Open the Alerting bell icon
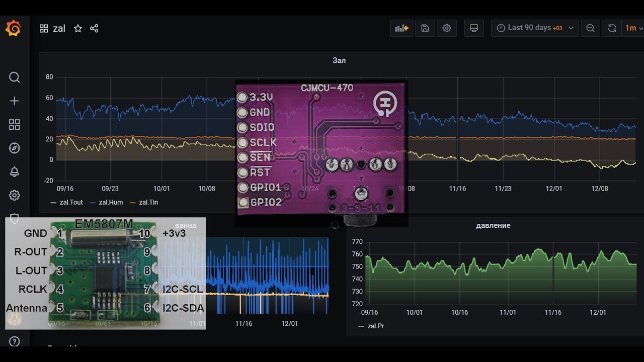The image size is (644, 362). pos(15,171)
